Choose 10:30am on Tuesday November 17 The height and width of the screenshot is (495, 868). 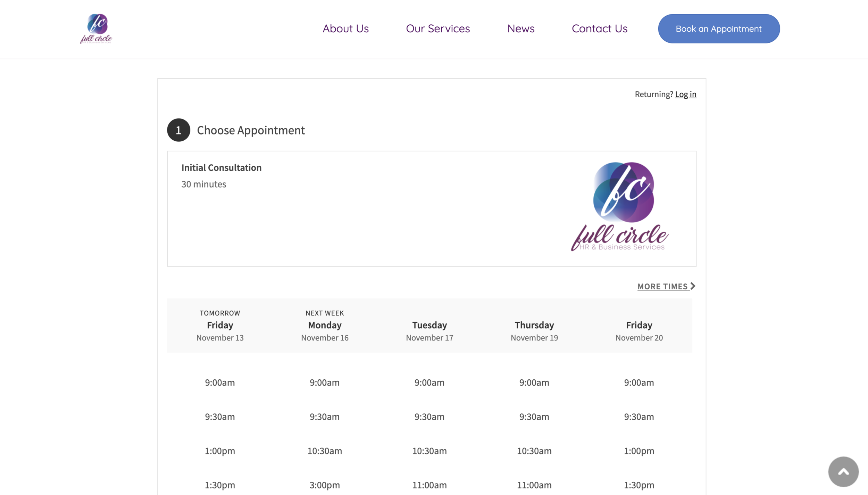click(429, 451)
